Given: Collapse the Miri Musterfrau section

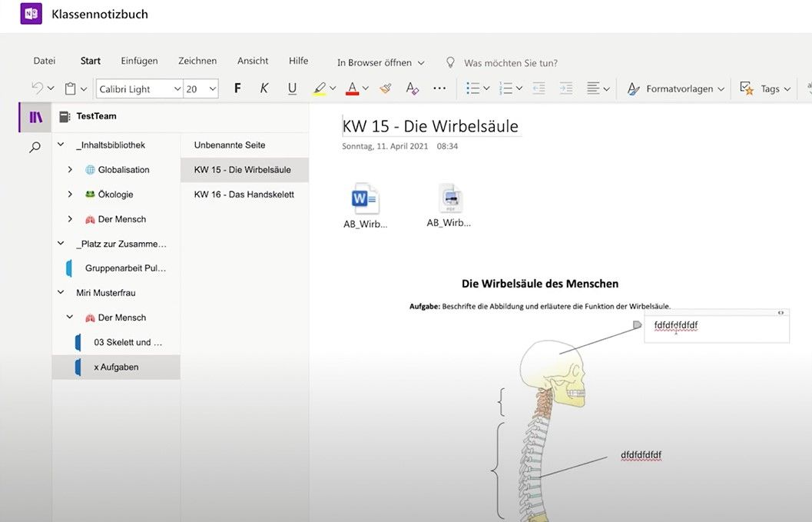Looking at the screenshot, I should [61, 293].
